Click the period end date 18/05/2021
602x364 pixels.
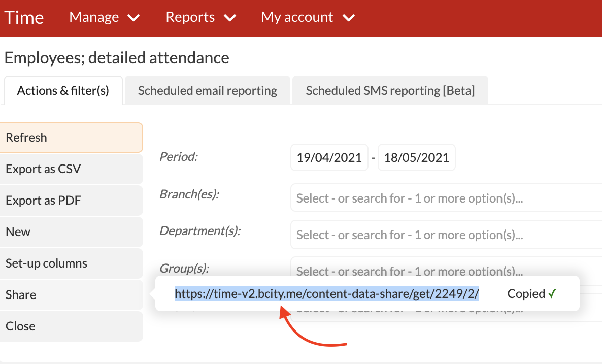point(417,157)
